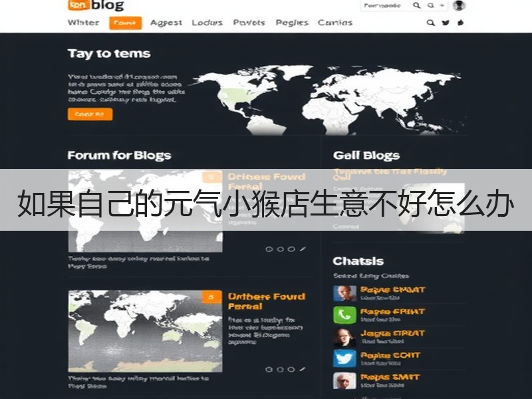Click the subtitle line under the Chatsis heading
The image size is (532, 399).
371,276
